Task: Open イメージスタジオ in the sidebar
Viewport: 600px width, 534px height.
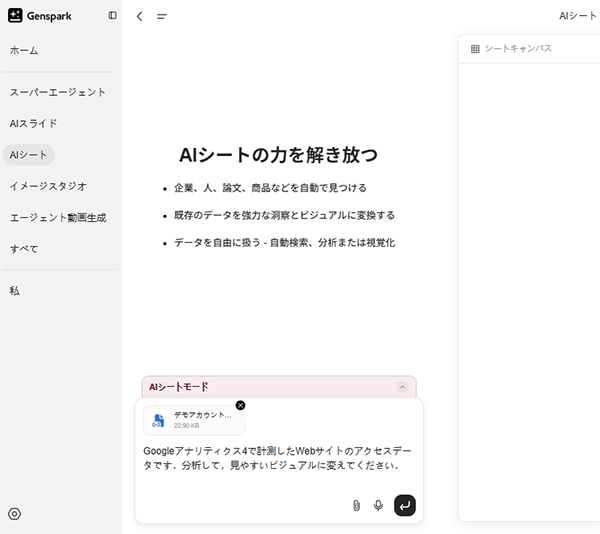Action: pos(48,186)
